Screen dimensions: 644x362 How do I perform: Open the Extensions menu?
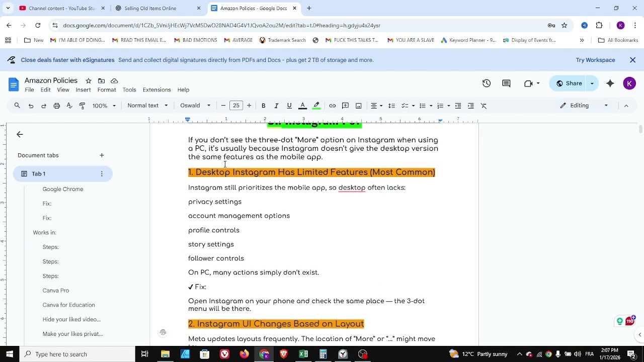tap(156, 90)
